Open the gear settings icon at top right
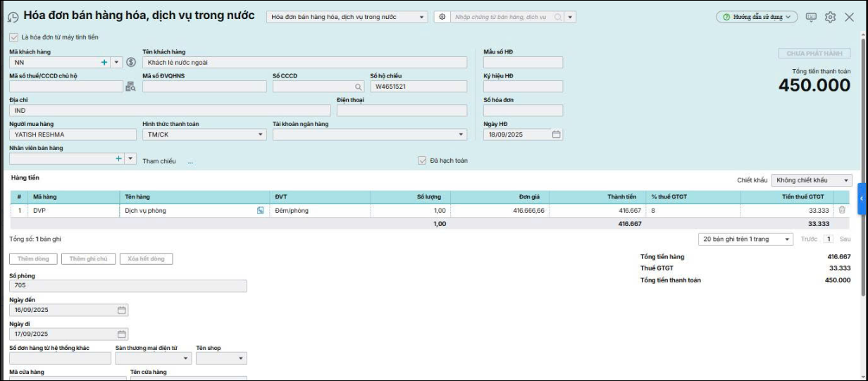The image size is (868, 381). click(830, 17)
